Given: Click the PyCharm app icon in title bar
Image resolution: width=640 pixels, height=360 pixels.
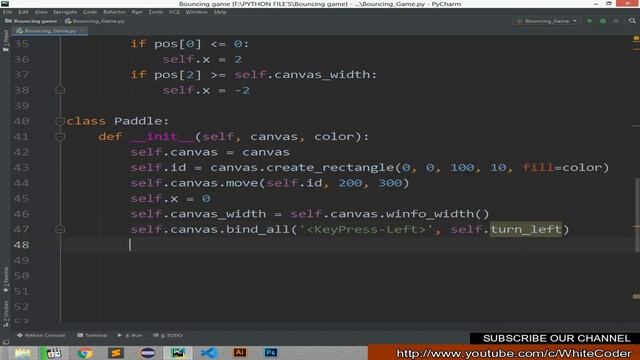Looking at the screenshot, I should pyautogui.click(x=5, y=4).
